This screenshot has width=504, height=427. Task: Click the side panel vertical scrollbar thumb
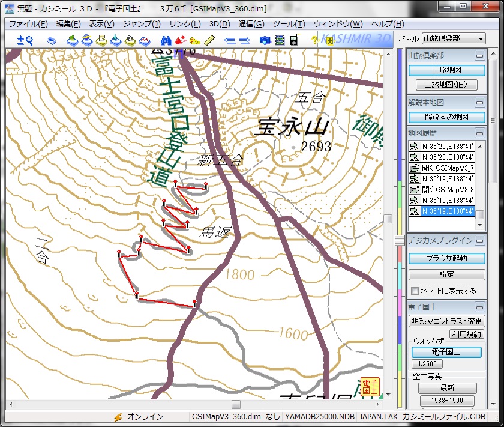tap(493, 121)
